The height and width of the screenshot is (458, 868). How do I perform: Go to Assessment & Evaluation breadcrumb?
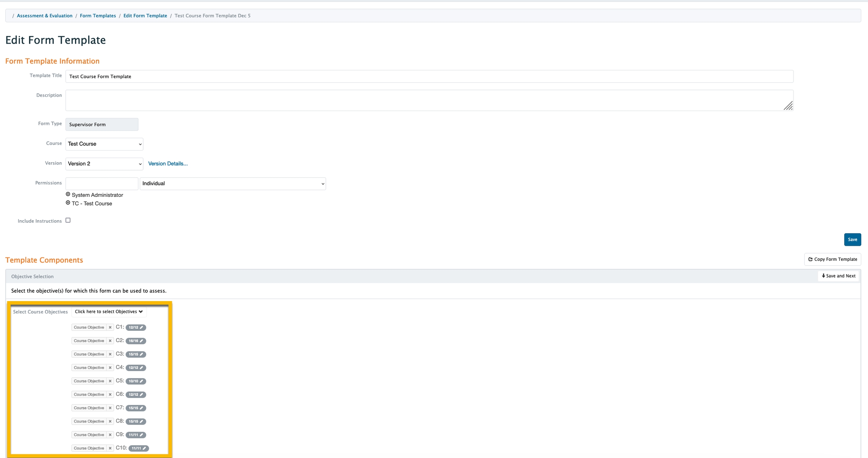point(44,16)
